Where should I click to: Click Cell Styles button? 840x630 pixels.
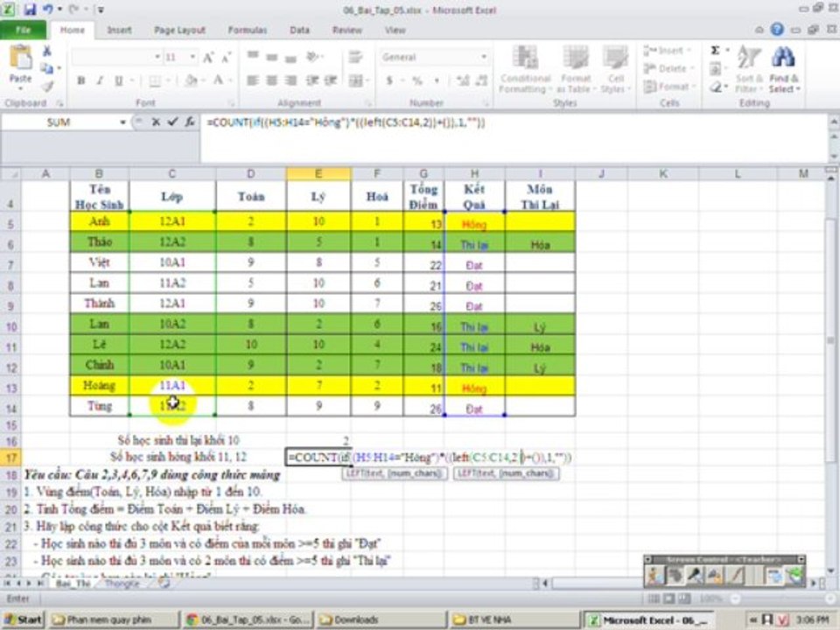615,69
